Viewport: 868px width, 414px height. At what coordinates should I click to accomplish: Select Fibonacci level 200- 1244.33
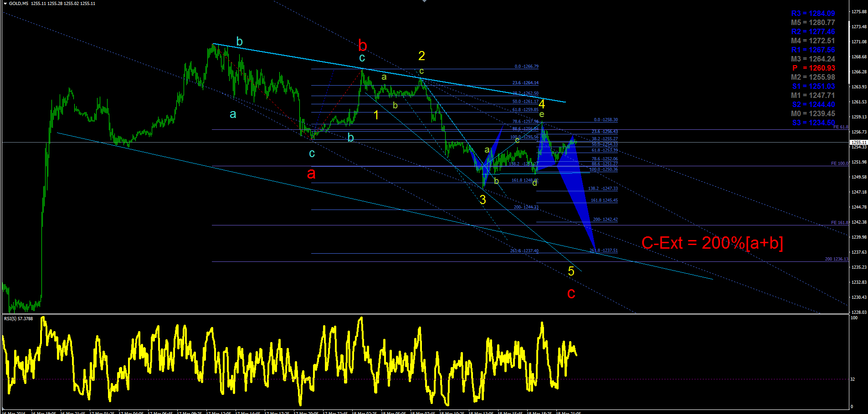526,207
